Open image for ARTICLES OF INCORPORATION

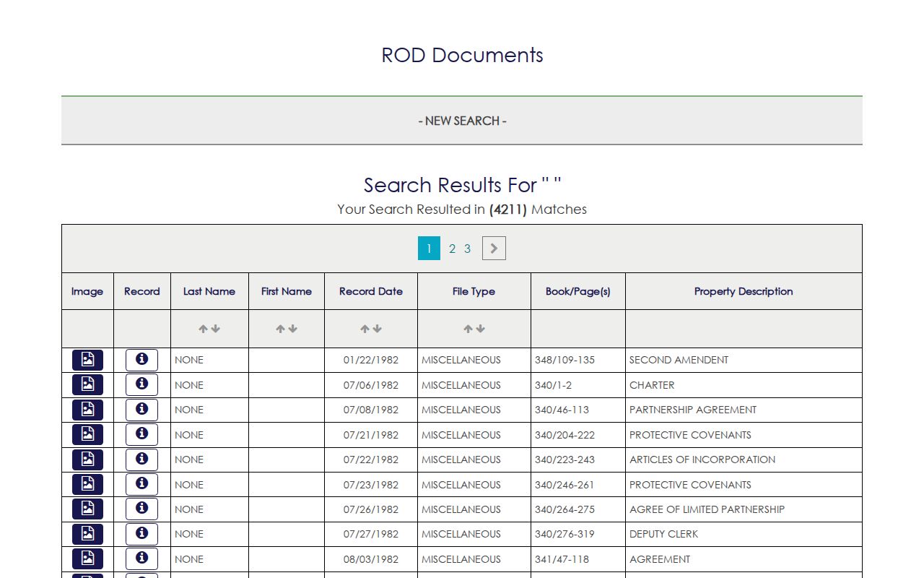pyautogui.click(x=87, y=460)
